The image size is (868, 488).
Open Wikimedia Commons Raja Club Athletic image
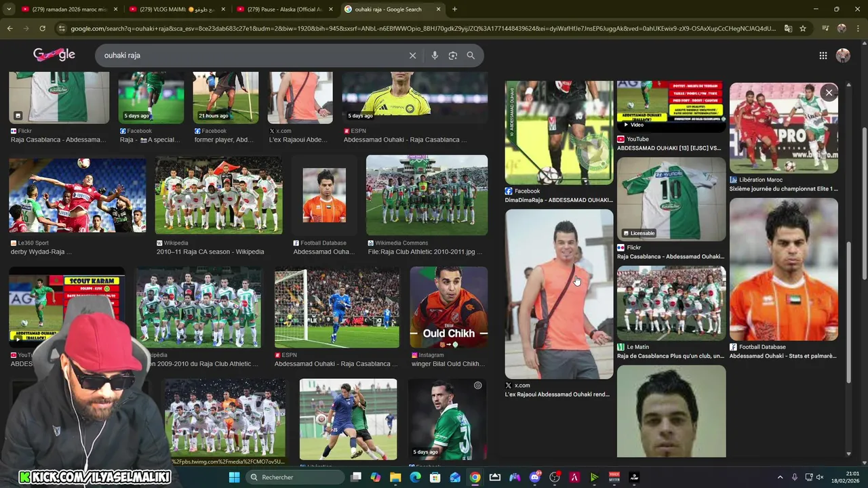point(427,195)
